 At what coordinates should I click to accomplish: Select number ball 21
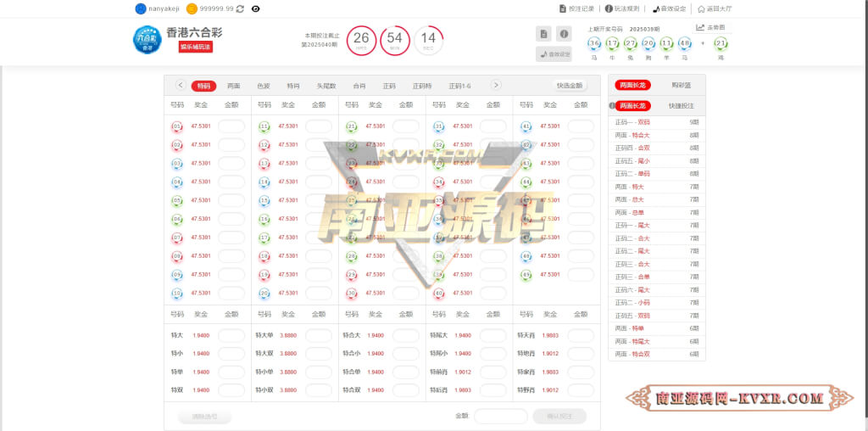pyautogui.click(x=351, y=126)
